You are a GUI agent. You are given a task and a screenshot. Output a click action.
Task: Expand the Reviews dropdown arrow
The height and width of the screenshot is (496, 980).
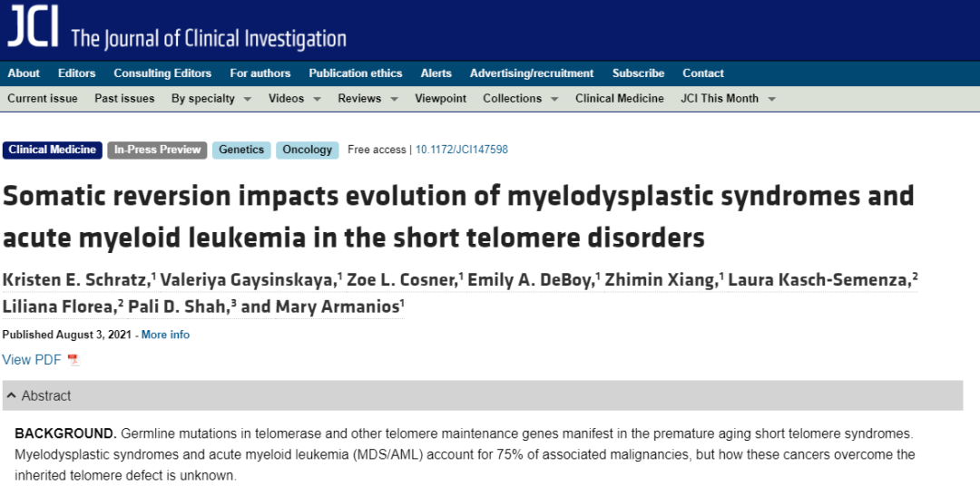[395, 100]
